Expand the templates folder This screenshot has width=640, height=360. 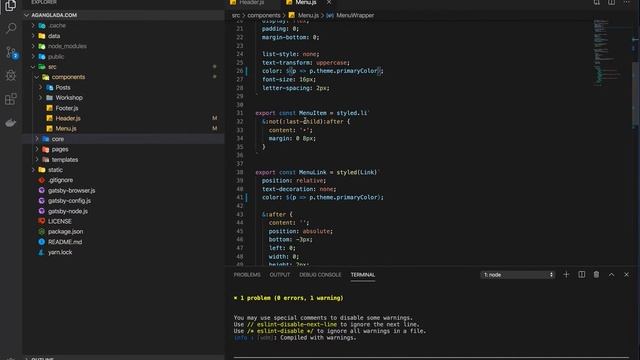(x=37, y=160)
